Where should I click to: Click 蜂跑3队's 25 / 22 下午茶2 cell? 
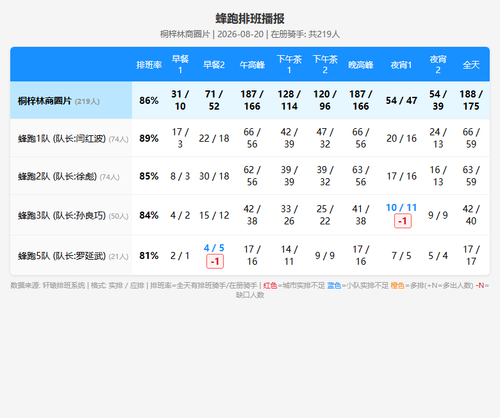325,215
